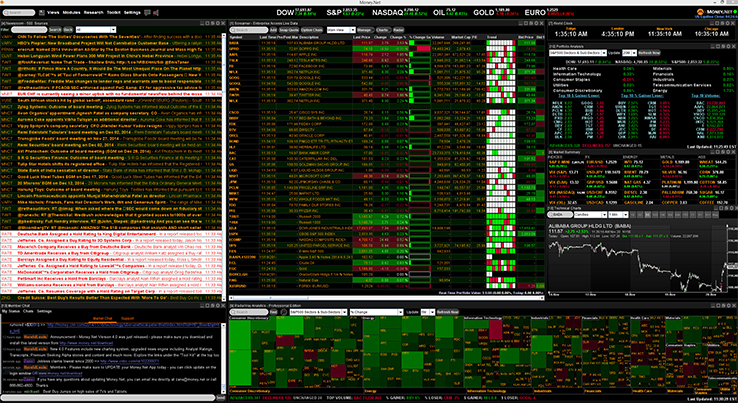Image resolution: width=738 pixels, height=403 pixels.
Task: Open the chat speech bubble icon
Action: pyautogui.click(x=147, y=13)
